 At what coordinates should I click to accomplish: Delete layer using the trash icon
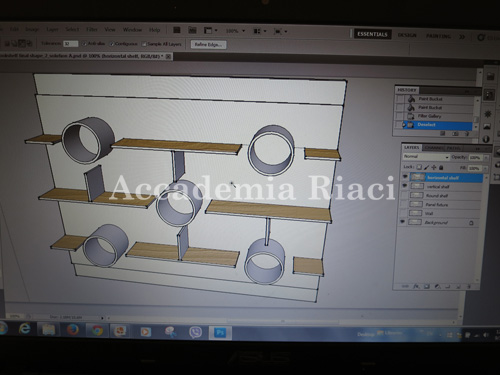(x=469, y=286)
